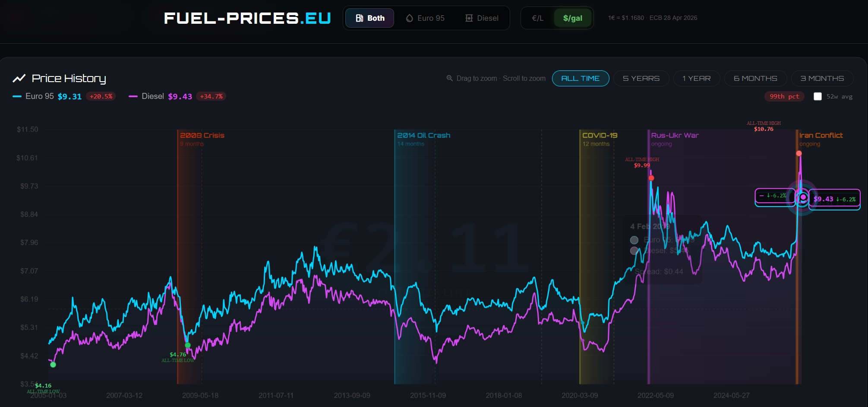The height and width of the screenshot is (407, 868).
Task: Show the ALL TIME price range
Action: pos(581,78)
